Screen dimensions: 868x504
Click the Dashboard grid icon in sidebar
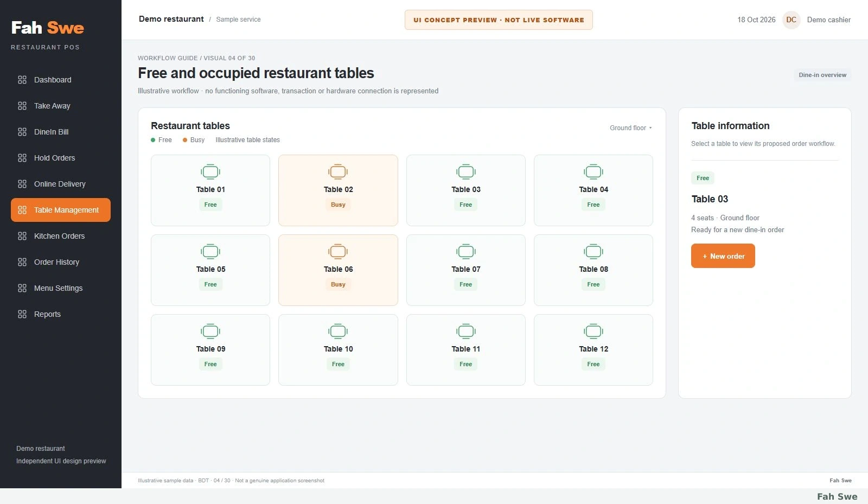pyautogui.click(x=22, y=80)
